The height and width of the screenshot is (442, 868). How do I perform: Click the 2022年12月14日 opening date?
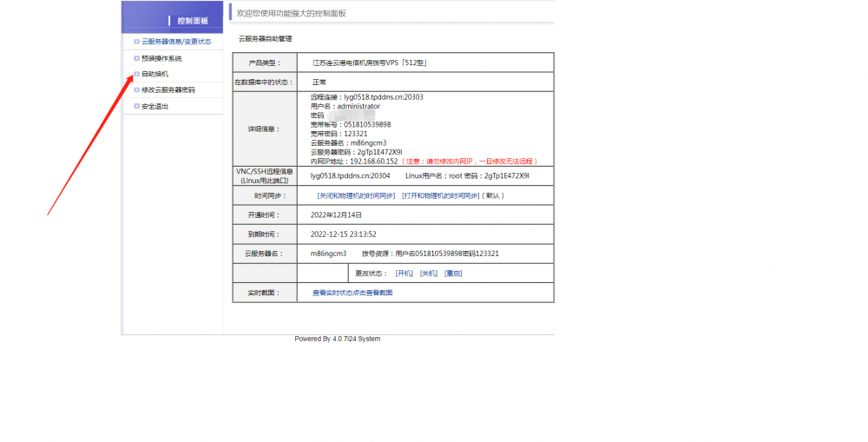336,214
